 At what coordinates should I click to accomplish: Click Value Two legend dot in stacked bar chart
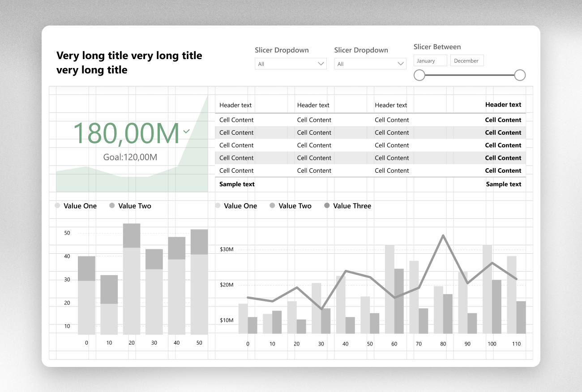pos(112,206)
